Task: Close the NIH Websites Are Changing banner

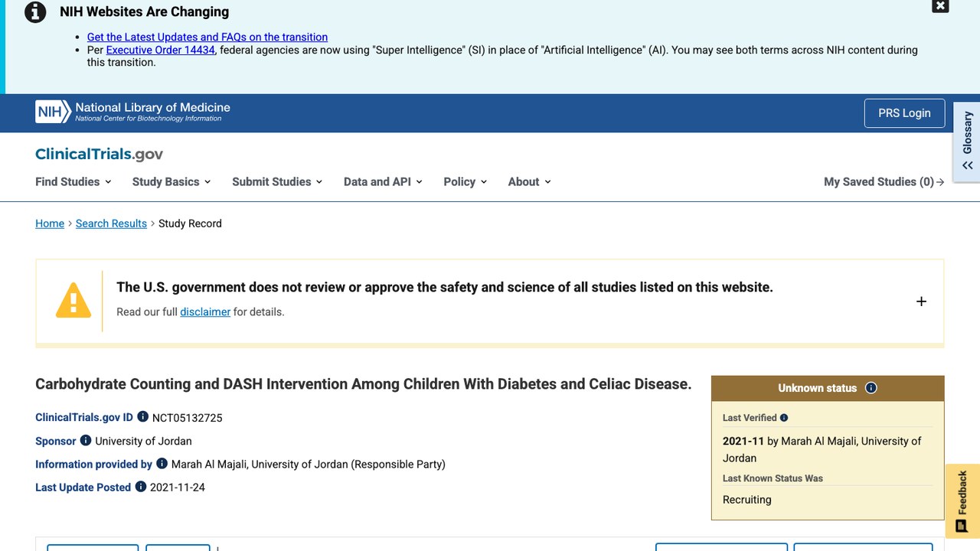Action: tap(940, 6)
